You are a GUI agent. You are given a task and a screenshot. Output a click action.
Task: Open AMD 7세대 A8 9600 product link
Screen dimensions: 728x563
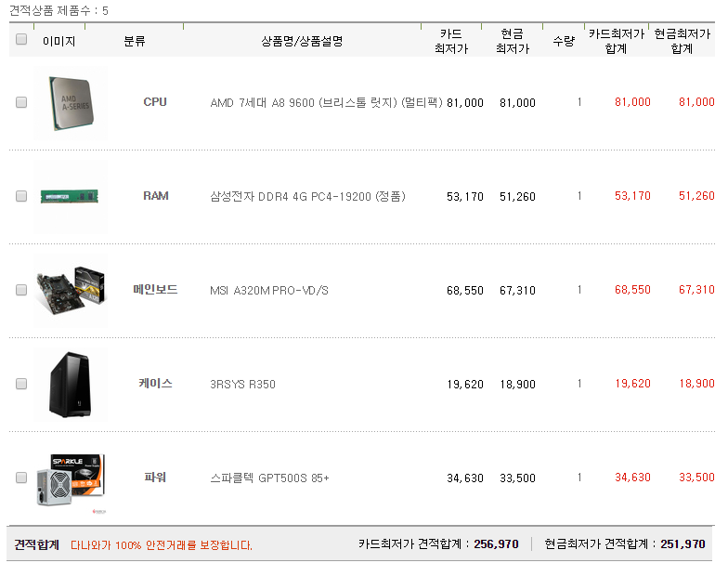327,102
